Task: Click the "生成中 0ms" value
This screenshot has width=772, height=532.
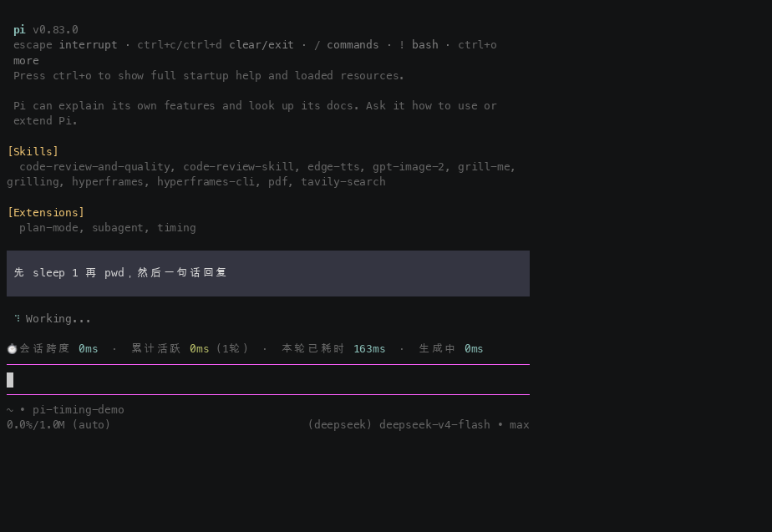Action: (x=451, y=349)
